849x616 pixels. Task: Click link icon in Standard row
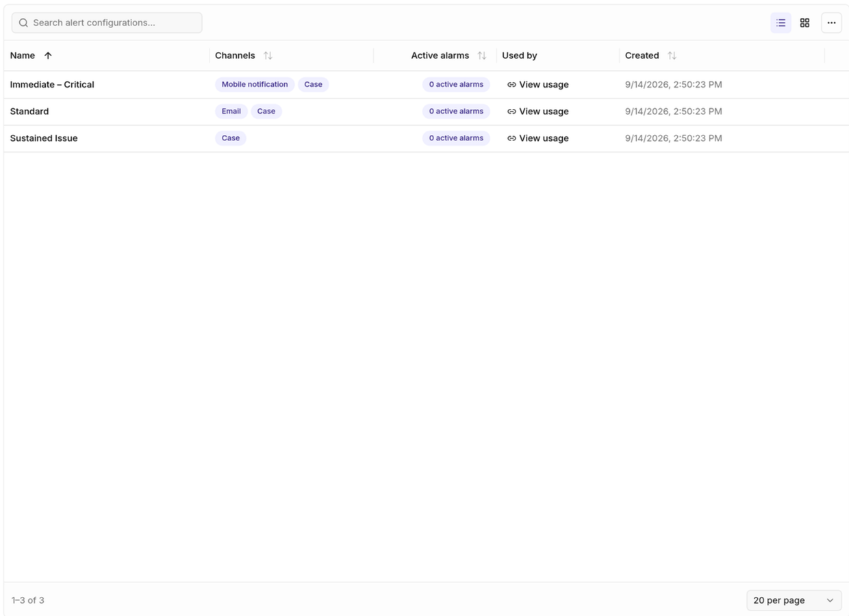click(511, 112)
